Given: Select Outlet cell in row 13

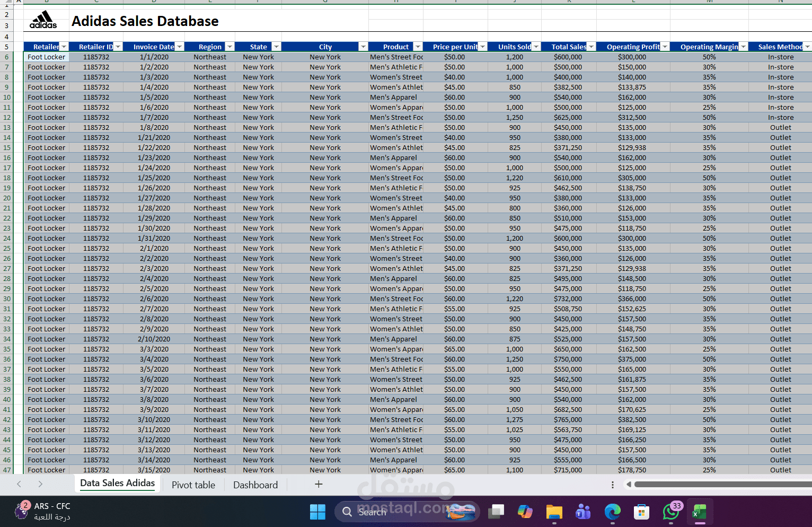Looking at the screenshot, I should pos(781,127).
